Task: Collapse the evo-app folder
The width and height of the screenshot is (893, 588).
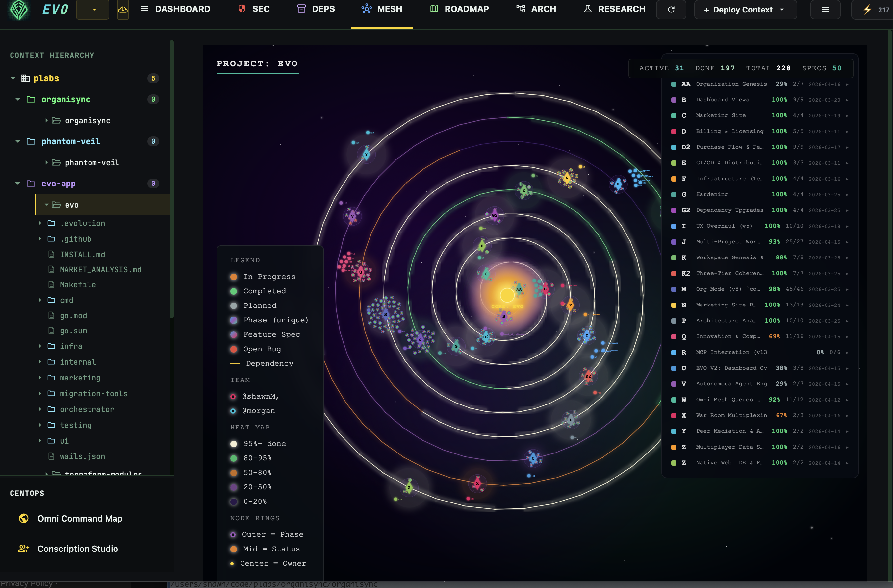Action: [x=18, y=184]
